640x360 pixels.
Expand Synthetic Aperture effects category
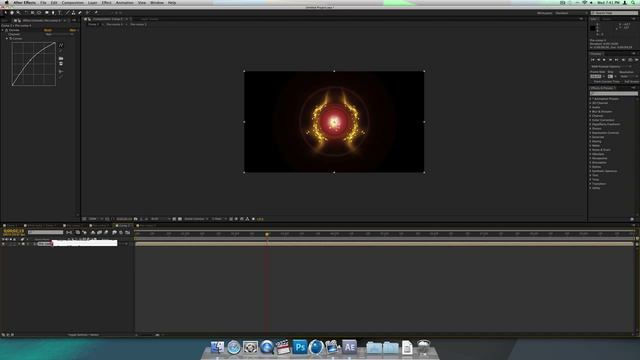point(590,171)
